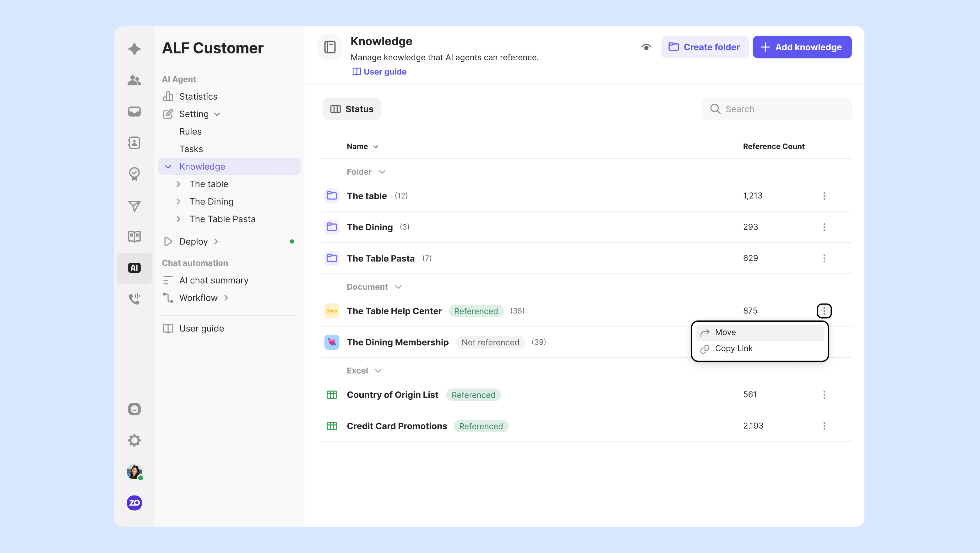Image resolution: width=980 pixels, height=553 pixels.
Task: Click the open book documents rail icon
Action: 134,237
